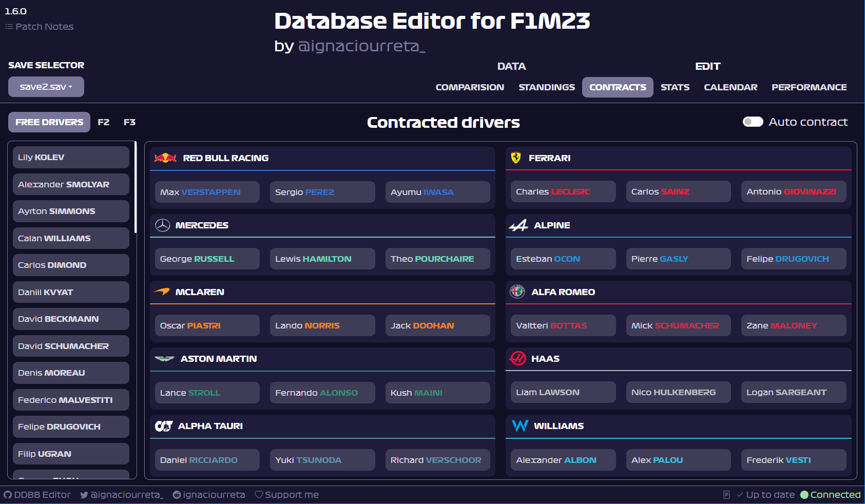Image resolution: width=865 pixels, height=504 pixels.
Task: Click the Ferrari prancing horse logo
Action: tap(516, 158)
